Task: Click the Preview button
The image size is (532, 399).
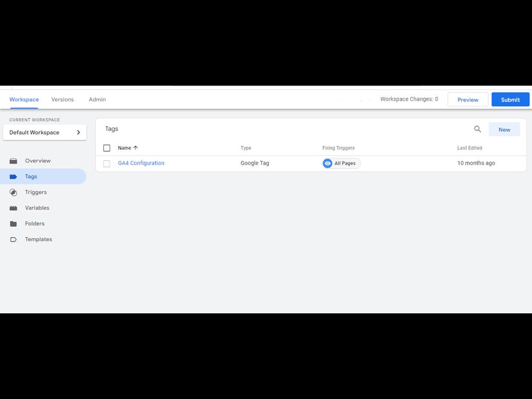Action: (x=468, y=99)
